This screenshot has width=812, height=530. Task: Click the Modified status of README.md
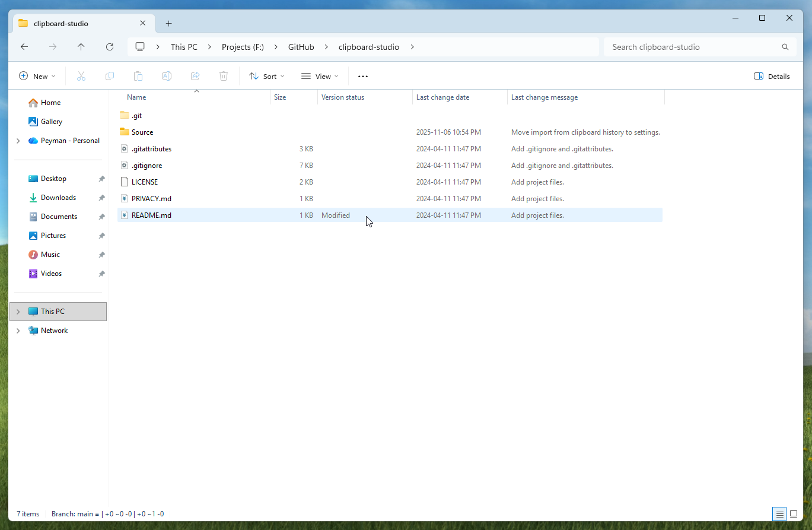click(x=336, y=215)
